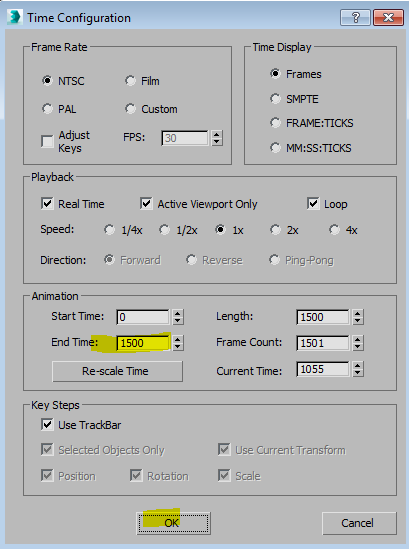
Task: Switch time display to SMPTE
Action: click(x=276, y=99)
